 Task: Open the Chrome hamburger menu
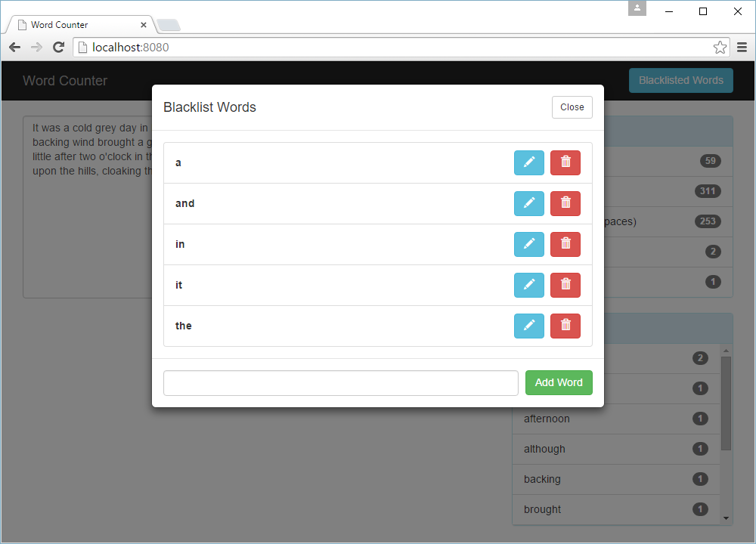[742, 47]
